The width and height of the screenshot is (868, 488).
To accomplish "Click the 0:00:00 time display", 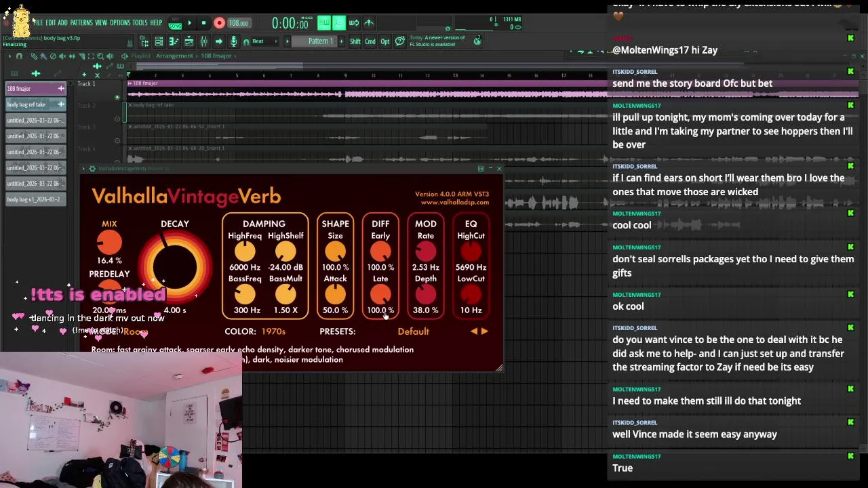I will (290, 23).
